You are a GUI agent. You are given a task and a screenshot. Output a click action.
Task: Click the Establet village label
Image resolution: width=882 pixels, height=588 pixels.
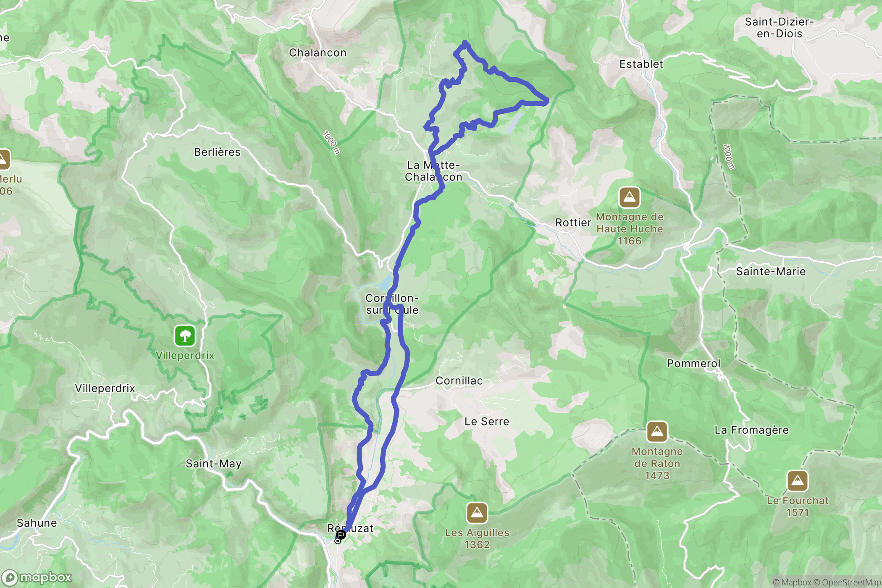tap(641, 64)
